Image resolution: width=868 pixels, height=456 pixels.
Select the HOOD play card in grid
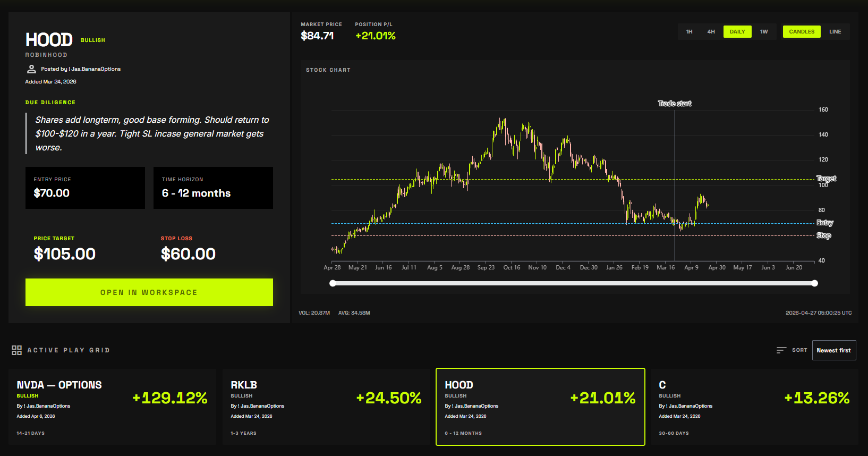pos(540,407)
